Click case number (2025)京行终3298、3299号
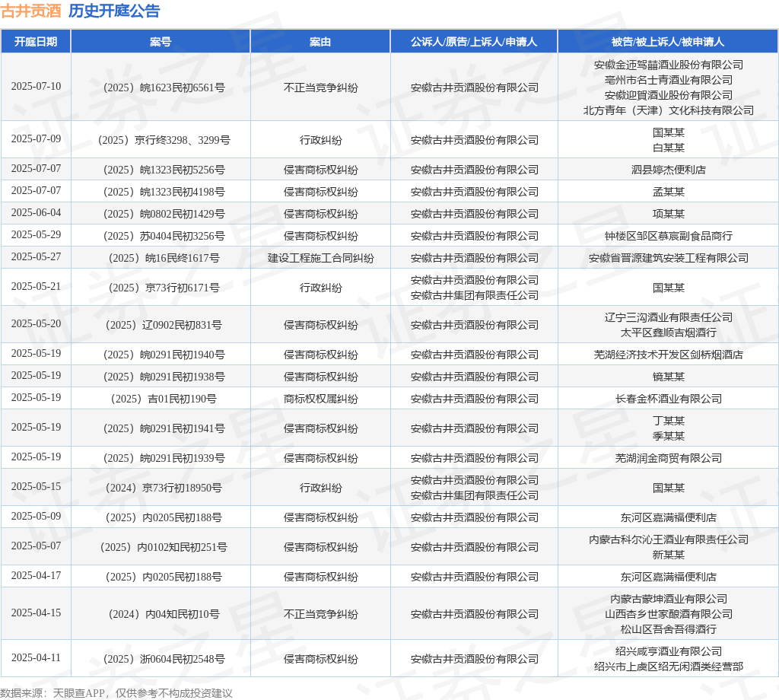The height and width of the screenshot is (700, 779). [164, 140]
